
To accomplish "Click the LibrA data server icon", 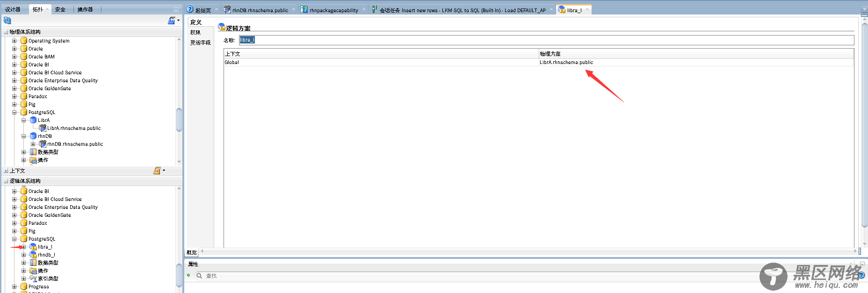I will (x=33, y=120).
